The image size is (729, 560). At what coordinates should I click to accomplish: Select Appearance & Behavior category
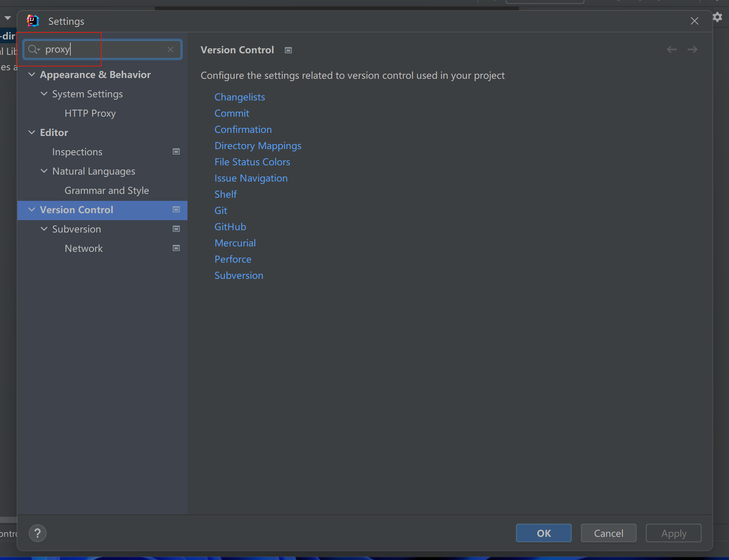[95, 75]
